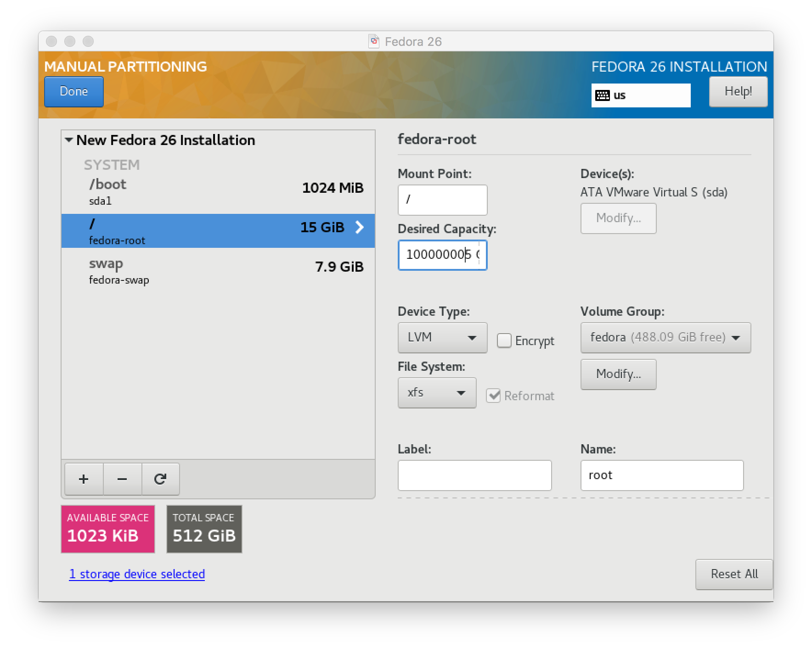The height and width of the screenshot is (648, 812).
Task: Click the Fedora 26 window title document icon
Action: (374, 41)
